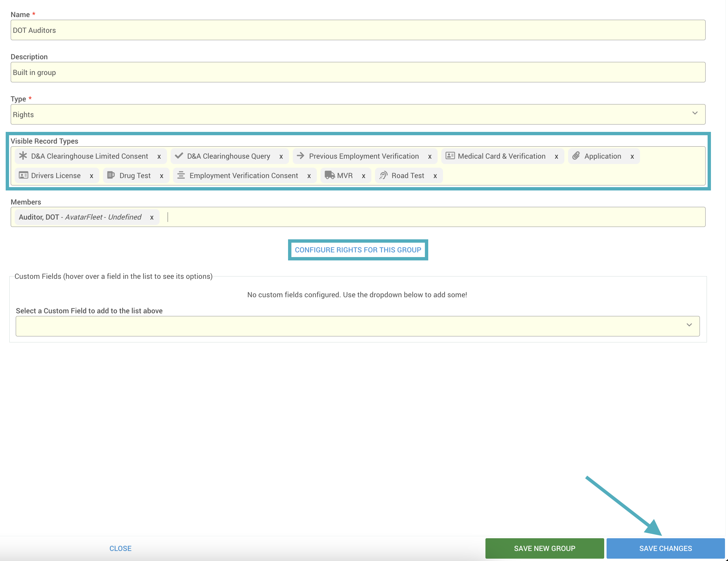
Task: Click the Close link at bottom
Action: pyautogui.click(x=120, y=548)
